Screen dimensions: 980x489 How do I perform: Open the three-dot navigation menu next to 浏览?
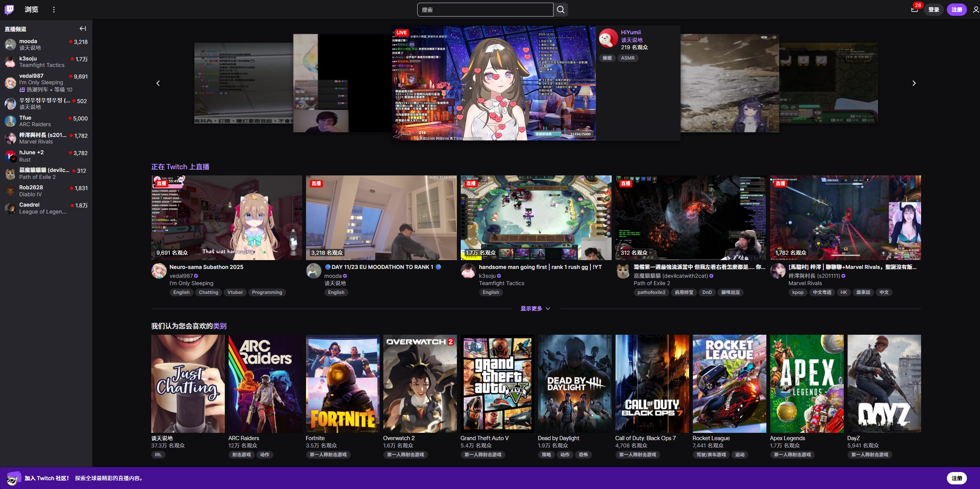point(54,9)
